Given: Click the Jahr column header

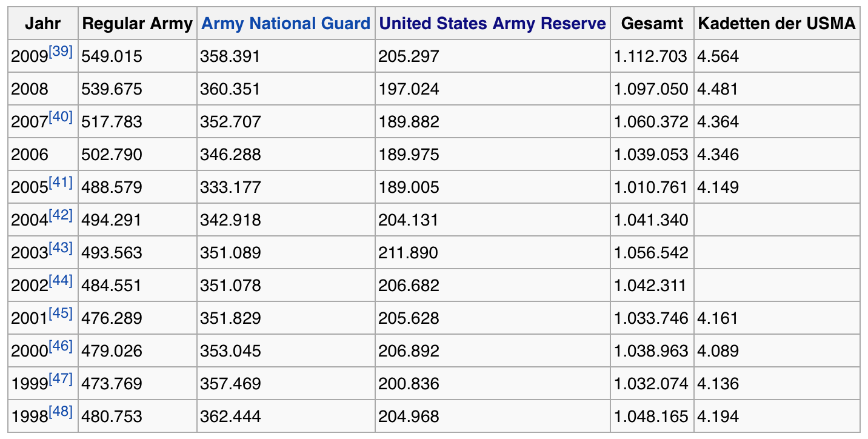Looking at the screenshot, I should (x=42, y=24).
